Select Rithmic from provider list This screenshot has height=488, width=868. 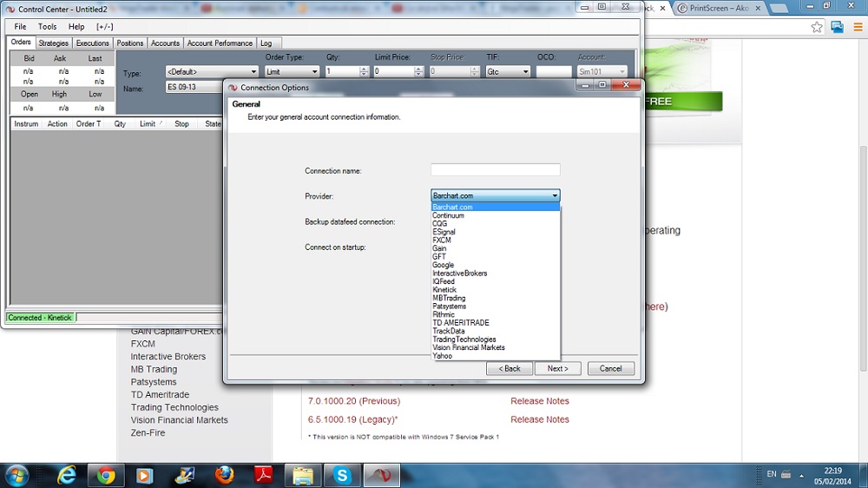click(x=496, y=314)
